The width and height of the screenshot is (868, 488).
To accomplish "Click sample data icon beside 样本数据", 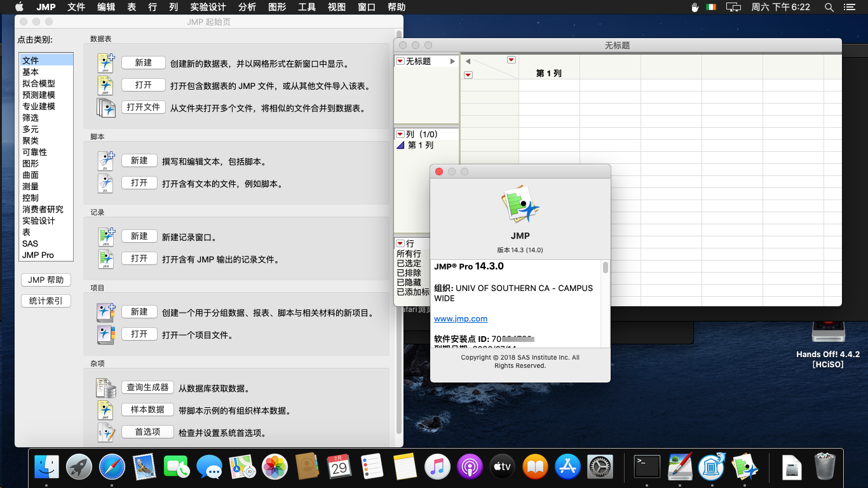I will [105, 410].
